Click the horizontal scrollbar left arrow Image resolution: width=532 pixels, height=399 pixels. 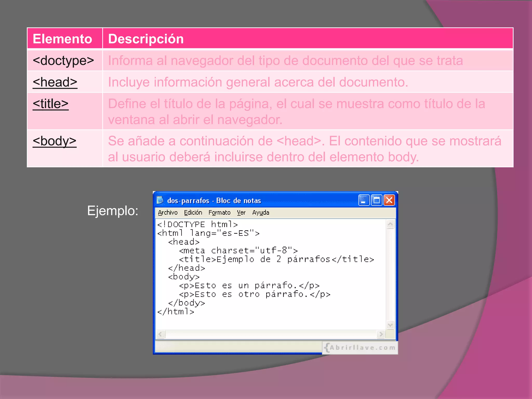click(x=161, y=334)
